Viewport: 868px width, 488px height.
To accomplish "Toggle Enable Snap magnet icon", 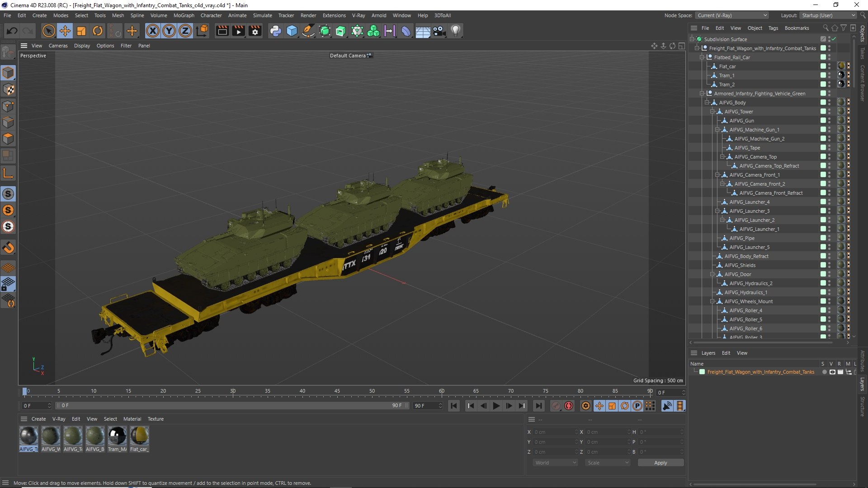I will (x=8, y=248).
